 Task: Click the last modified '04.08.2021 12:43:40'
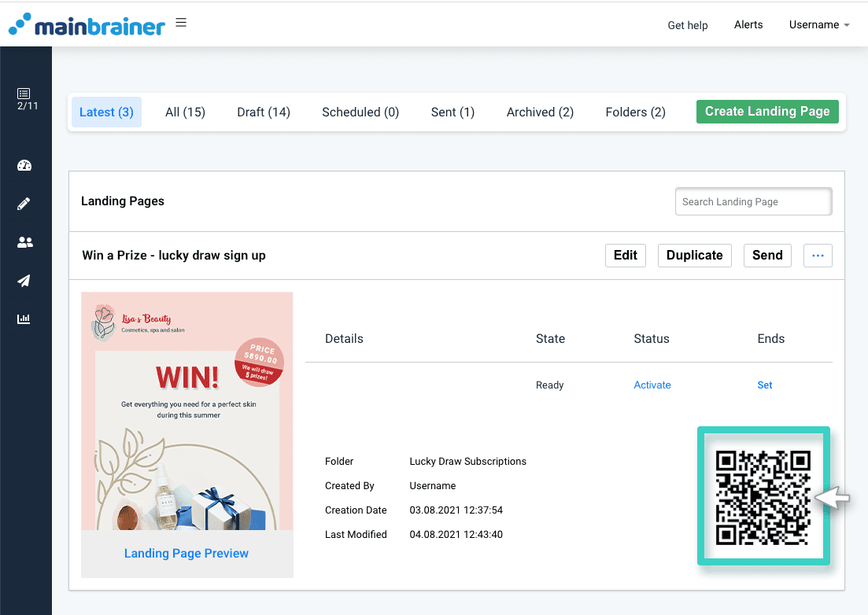tap(456, 534)
